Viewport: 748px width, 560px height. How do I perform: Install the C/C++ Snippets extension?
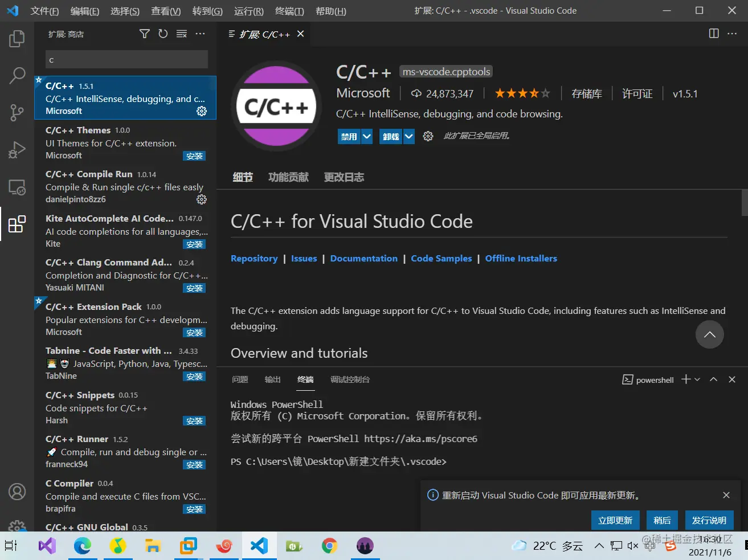click(194, 421)
